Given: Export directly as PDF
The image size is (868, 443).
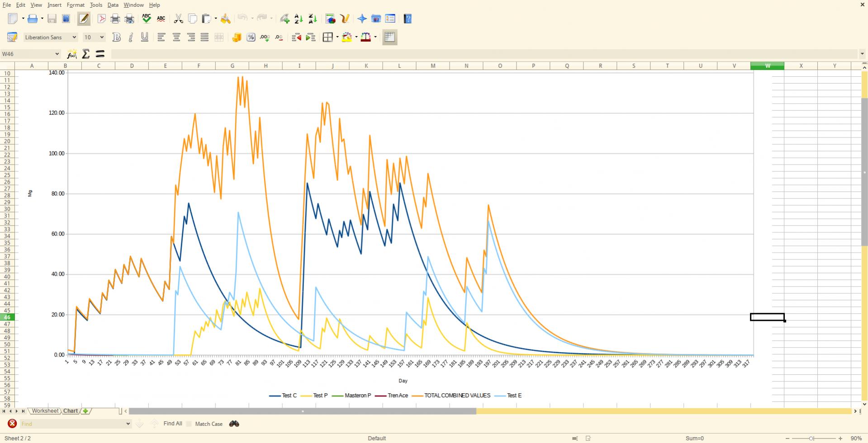Looking at the screenshot, I should (101, 19).
